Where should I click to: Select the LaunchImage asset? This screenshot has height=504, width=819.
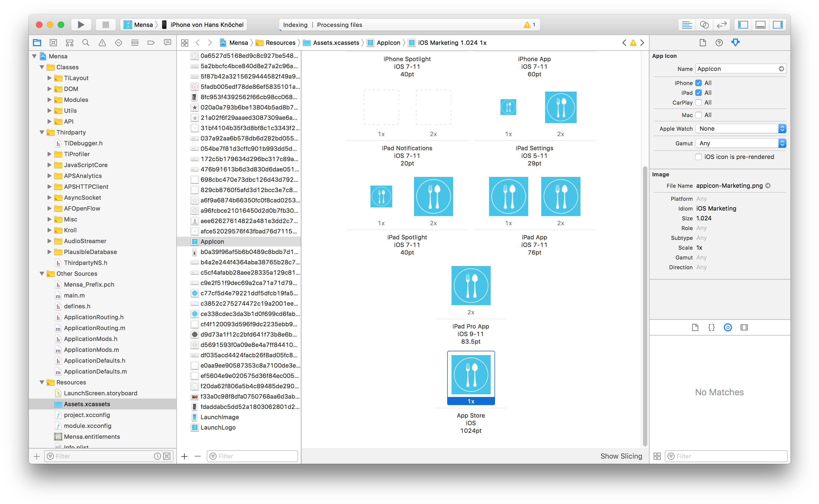219,417
